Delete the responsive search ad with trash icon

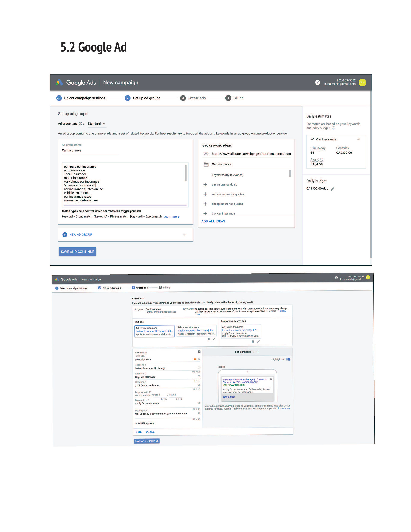253,341
